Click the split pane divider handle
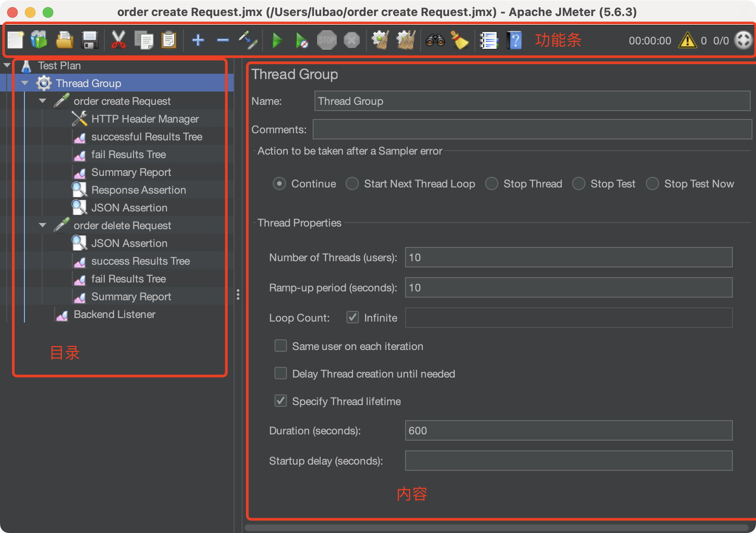Viewport: 756px width, 533px height. (x=238, y=294)
